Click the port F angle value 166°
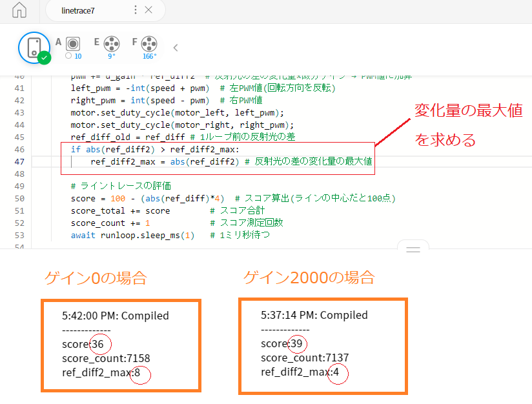This screenshot has width=532, height=404. 149,56
